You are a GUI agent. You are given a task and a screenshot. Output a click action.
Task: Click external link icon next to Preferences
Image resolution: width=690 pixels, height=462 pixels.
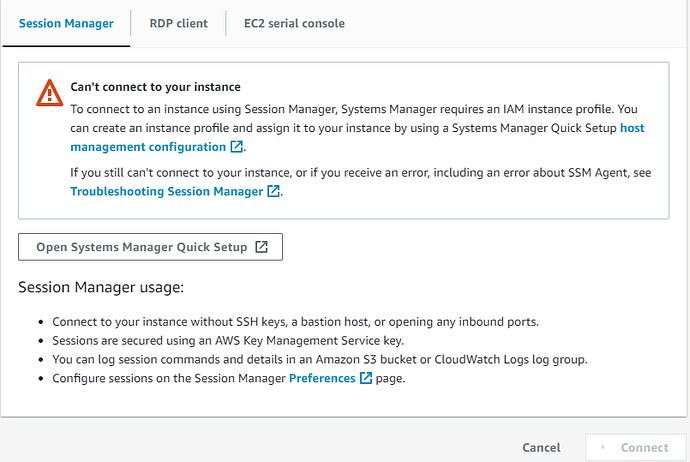point(366,378)
